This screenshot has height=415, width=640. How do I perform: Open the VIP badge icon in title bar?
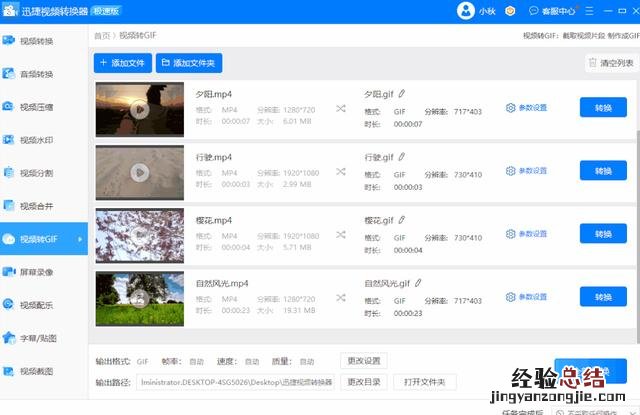(x=510, y=11)
